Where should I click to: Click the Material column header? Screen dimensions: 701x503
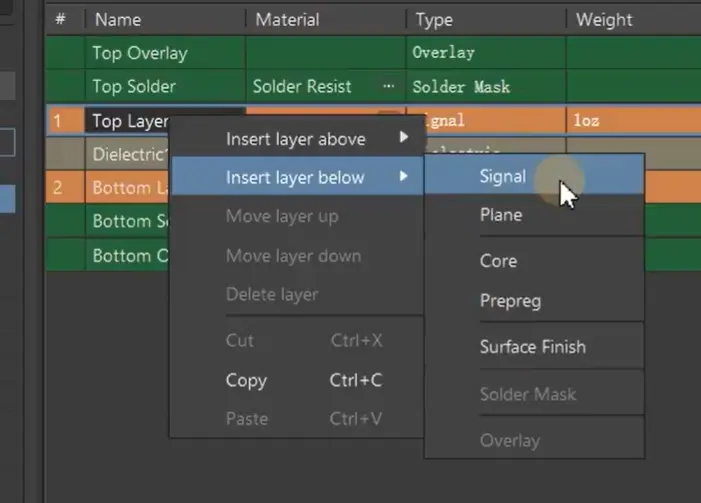point(287,19)
